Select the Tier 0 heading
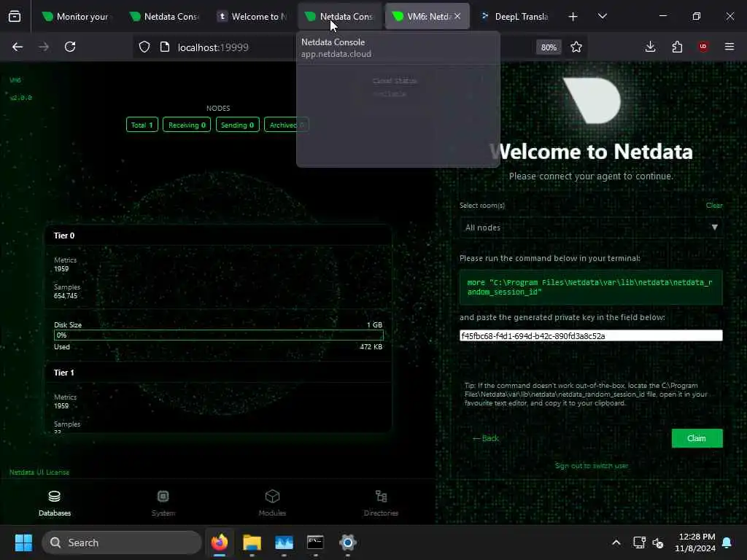This screenshot has height=560, width=747. tap(64, 236)
